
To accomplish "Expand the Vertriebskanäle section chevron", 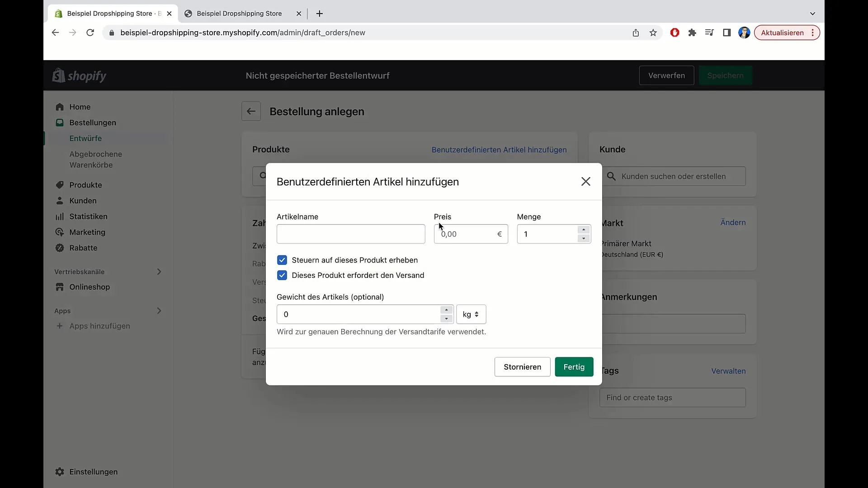I will [159, 272].
